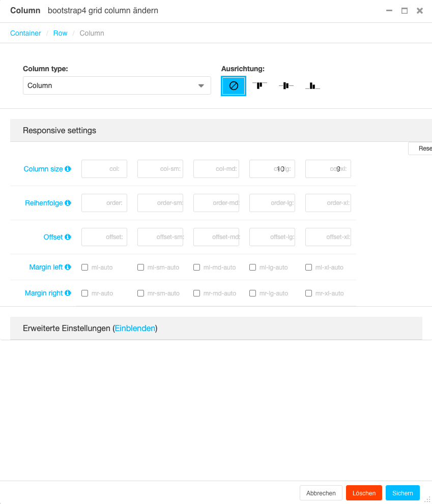Screen dimensions: 432x504
Task: Click the red Löschen button
Action: [x=364, y=493]
